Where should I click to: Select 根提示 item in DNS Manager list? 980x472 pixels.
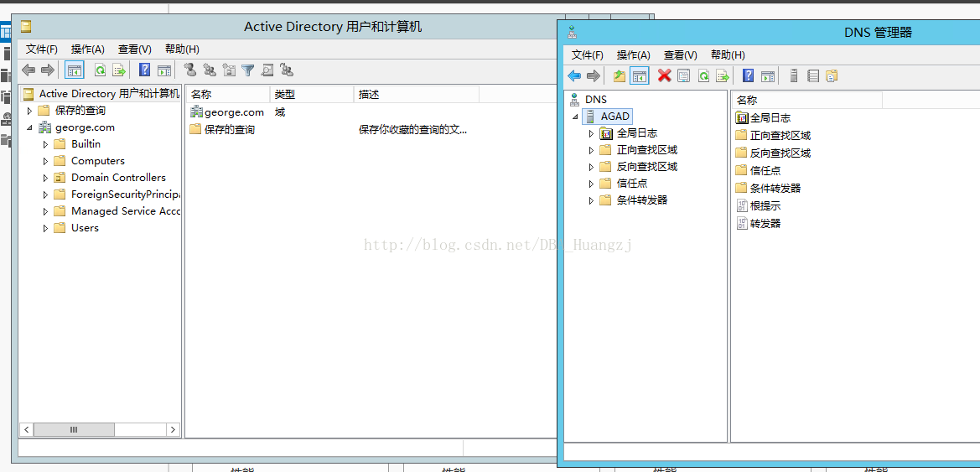[x=758, y=205]
